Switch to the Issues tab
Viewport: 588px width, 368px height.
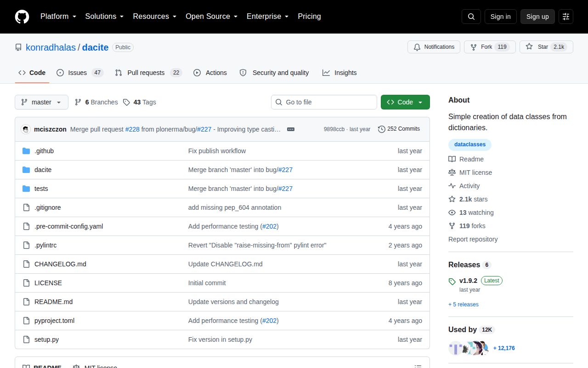coord(80,73)
